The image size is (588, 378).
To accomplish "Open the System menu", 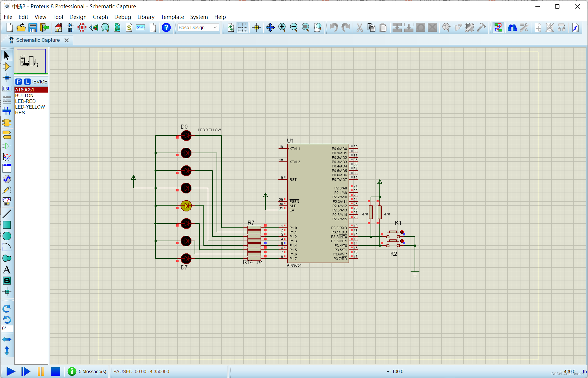I will pyautogui.click(x=199, y=17).
